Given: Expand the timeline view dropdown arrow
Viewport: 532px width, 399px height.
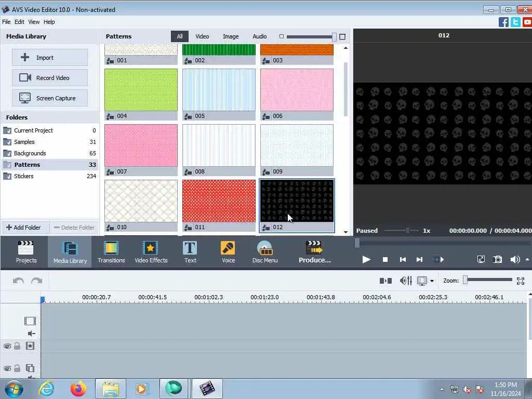Looking at the screenshot, I should click(432, 281).
